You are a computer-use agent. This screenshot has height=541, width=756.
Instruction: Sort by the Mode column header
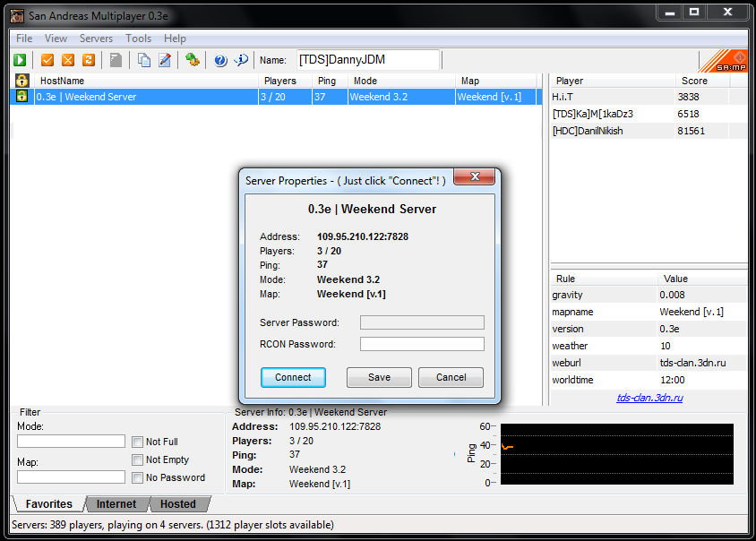(x=401, y=81)
